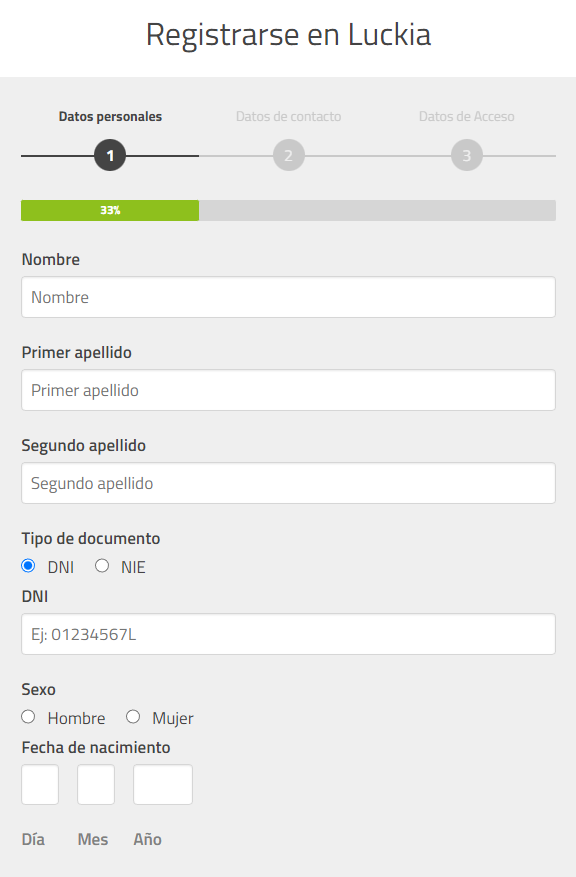This screenshot has height=877, width=576.
Task: Click the Mes birth date box
Action: pyautogui.click(x=96, y=784)
